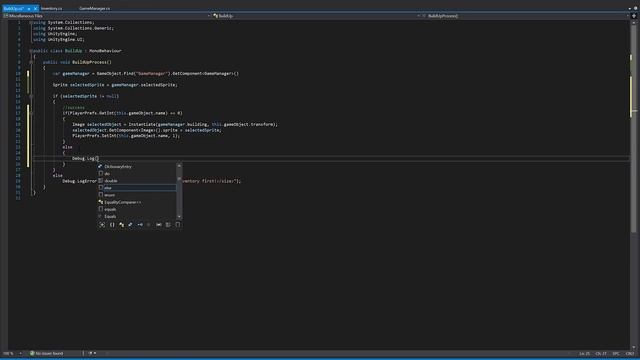Collapse the BuildUp class outline region

[31, 51]
